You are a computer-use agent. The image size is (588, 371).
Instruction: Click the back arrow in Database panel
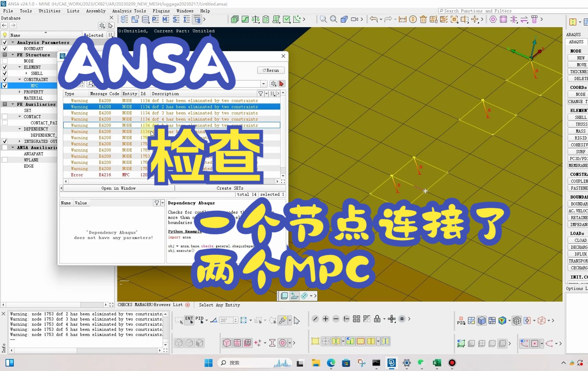(x=4, y=25)
